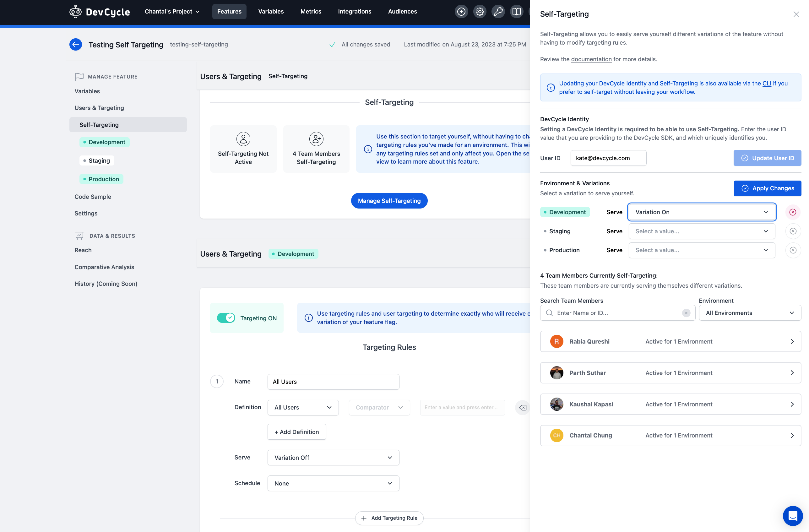
Task: Click the back arrow beside Testing Self Targeting
Action: (x=75, y=44)
